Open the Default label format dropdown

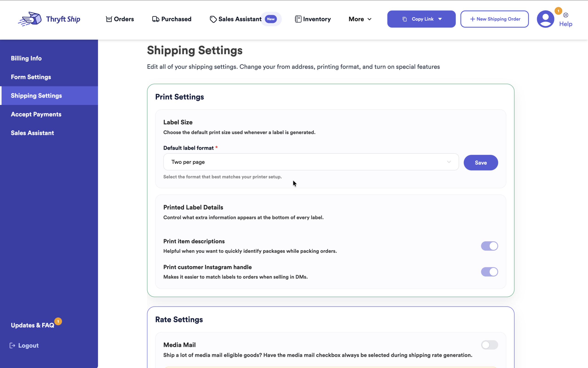pos(311,162)
